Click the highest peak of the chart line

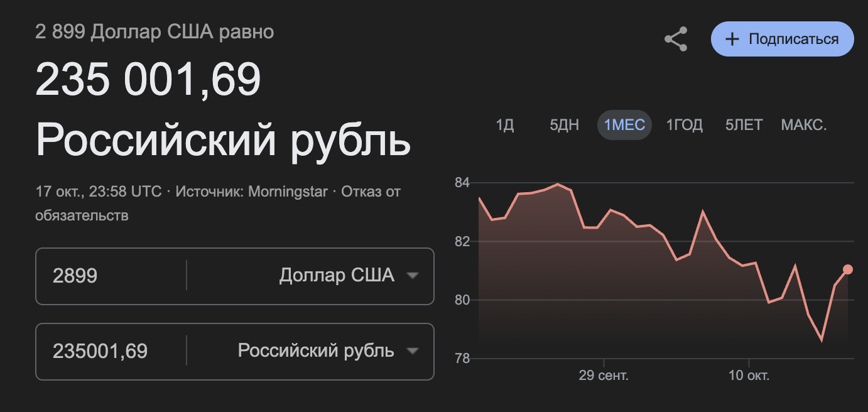pos(557,184)
